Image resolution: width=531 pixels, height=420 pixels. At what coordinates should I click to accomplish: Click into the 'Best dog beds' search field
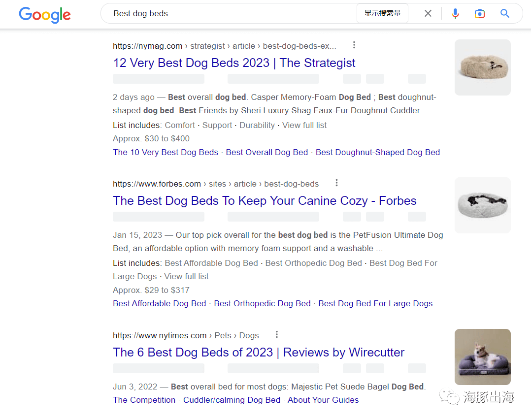(x=222, y=14)
